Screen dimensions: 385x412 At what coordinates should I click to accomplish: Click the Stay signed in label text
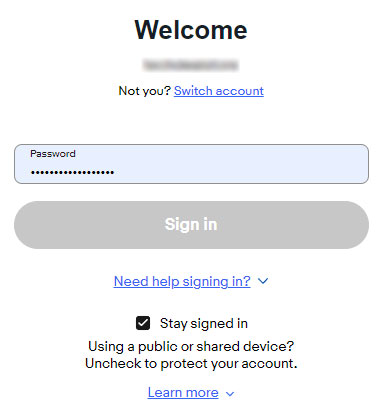coord(204,323)
